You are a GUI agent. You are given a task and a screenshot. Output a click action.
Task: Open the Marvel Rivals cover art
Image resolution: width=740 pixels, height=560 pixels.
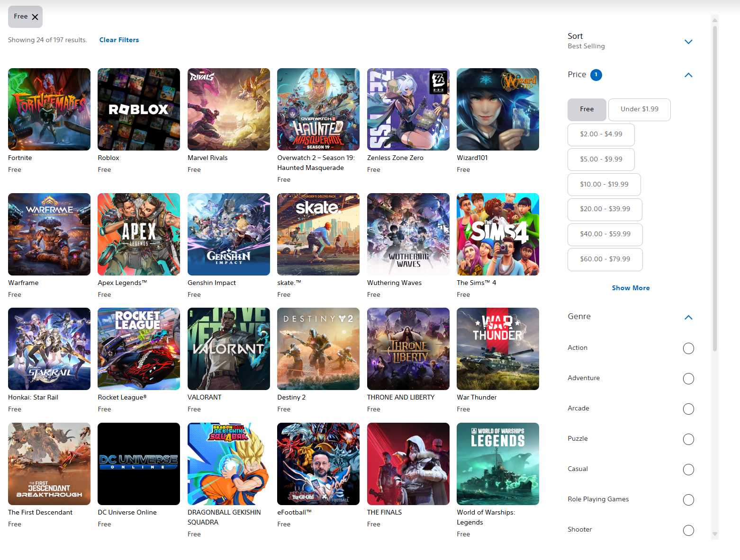(229, 109)
